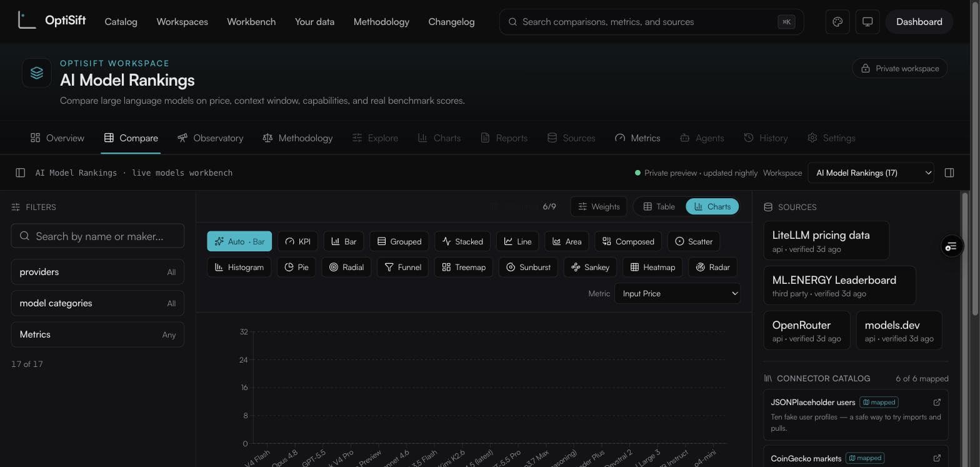The height and width of the screenshot is (467, 980).
Task: Open the Observatory tab
Action: tap(211, 138)
